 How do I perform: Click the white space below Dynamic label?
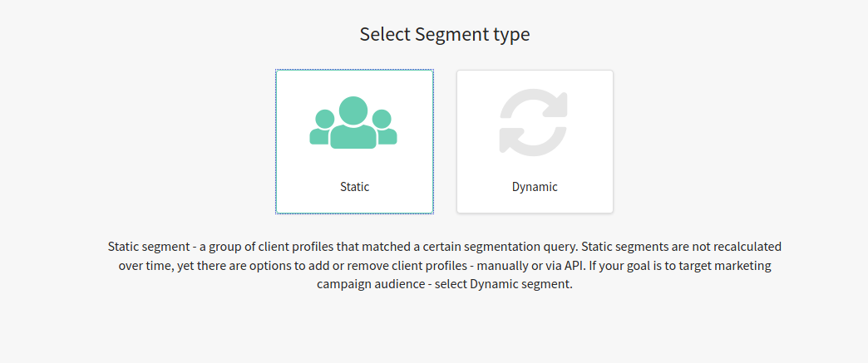535,204
